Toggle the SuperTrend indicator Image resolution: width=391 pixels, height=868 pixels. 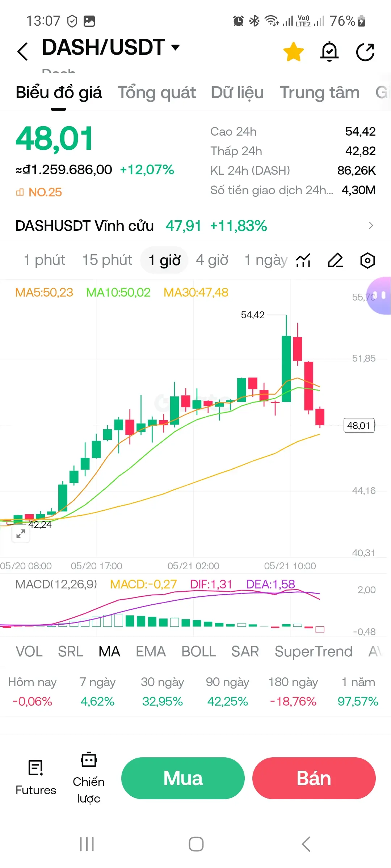point(314,652)
